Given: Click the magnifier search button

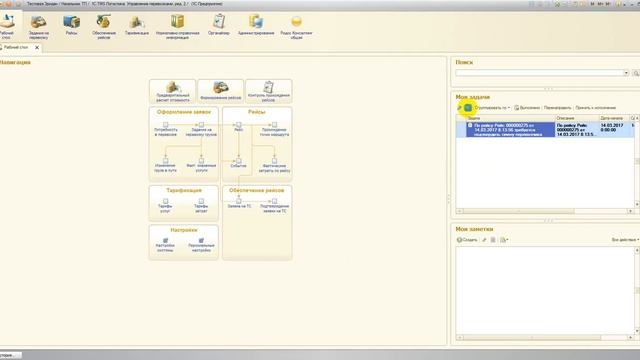Looking at the screenshot, I should (x=636, y=73).
